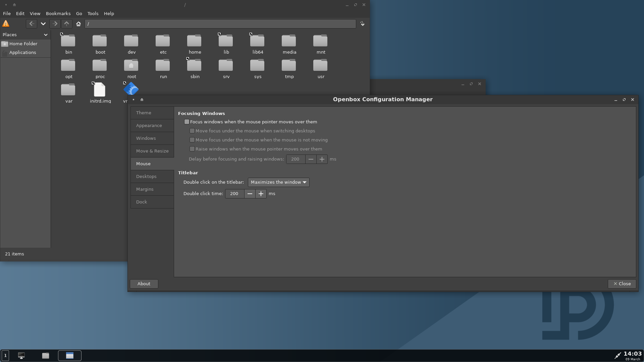Switch to the Move & Resize tab
The height and width of the screenshot is (362, 644).
click(152, 151)
